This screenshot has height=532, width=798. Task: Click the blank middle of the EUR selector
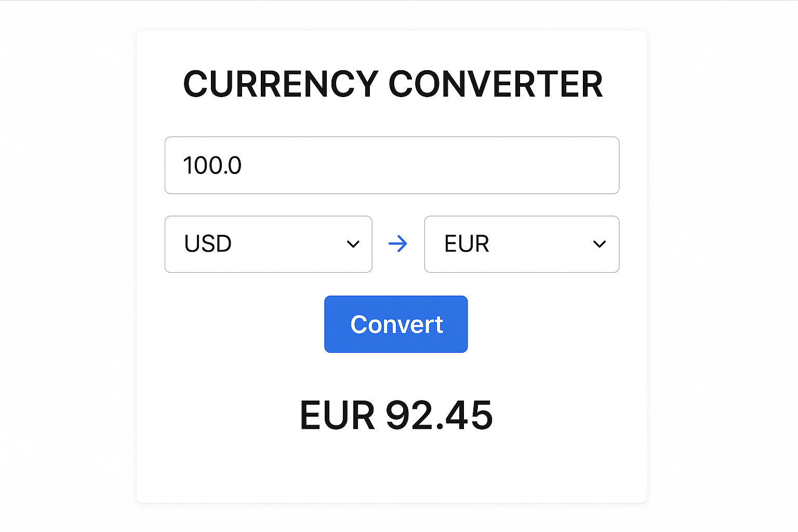coord(540,244)
